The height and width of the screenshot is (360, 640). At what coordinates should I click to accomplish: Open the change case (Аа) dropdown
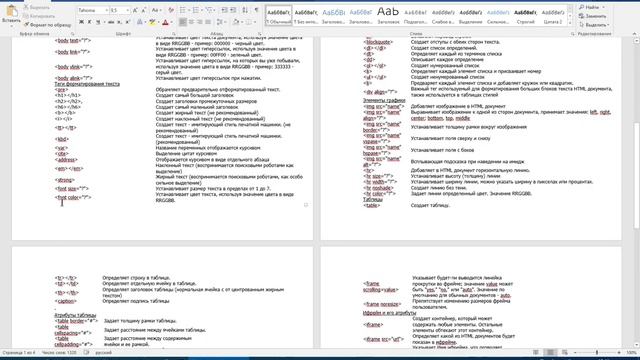coord(156,10)
